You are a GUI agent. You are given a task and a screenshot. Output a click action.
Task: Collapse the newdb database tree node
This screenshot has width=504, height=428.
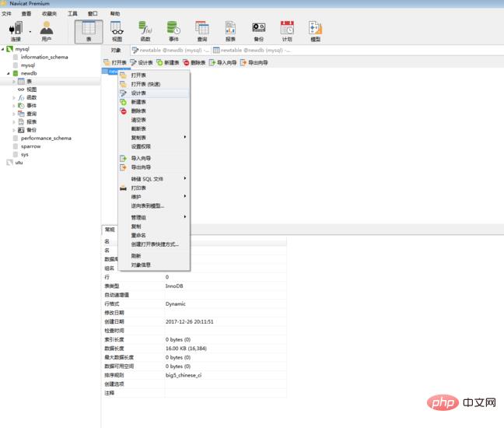coord(8,73)
